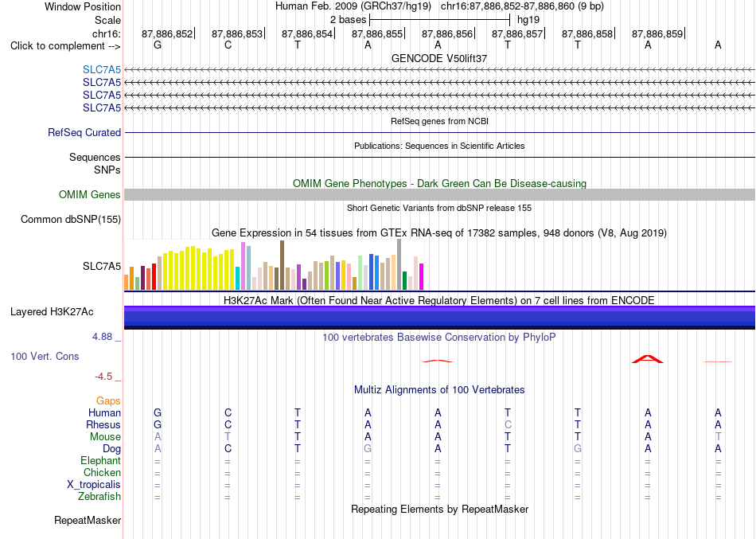Click the Dog species label

tap(111, 449)
